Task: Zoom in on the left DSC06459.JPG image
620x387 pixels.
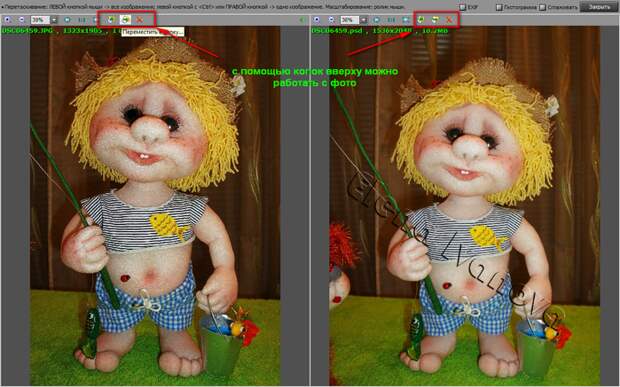Action: tap(7, 19)
